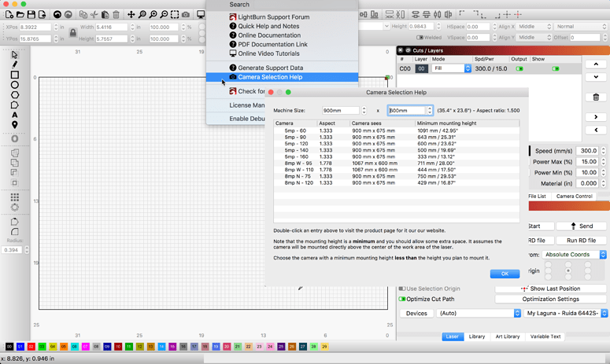Select the Pan/move view cross-arrows icon

coord(131,15)
